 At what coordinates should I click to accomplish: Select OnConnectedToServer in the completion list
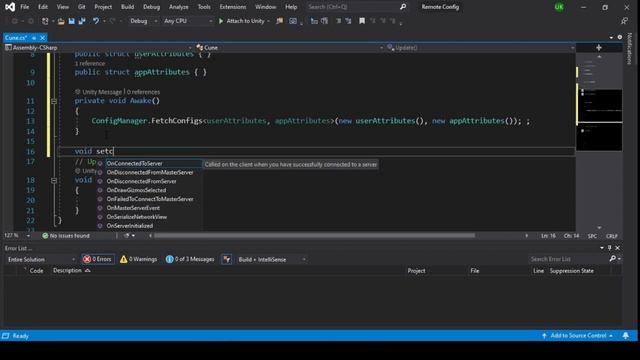point(149,163)
